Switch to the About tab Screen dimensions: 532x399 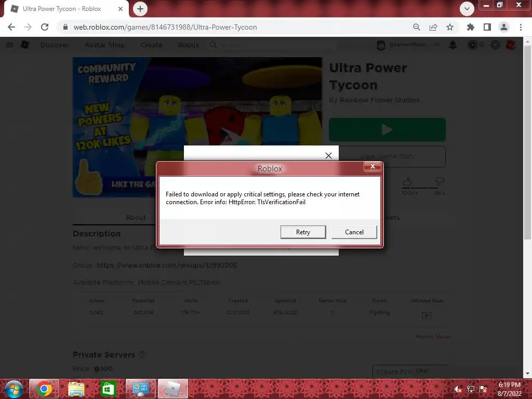tap(136, 218)
